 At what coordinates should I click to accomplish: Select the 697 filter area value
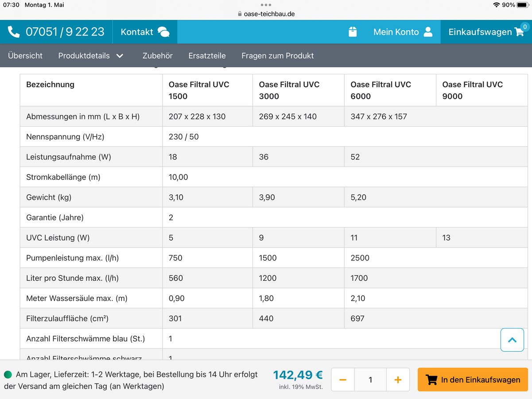pos(357,318)
